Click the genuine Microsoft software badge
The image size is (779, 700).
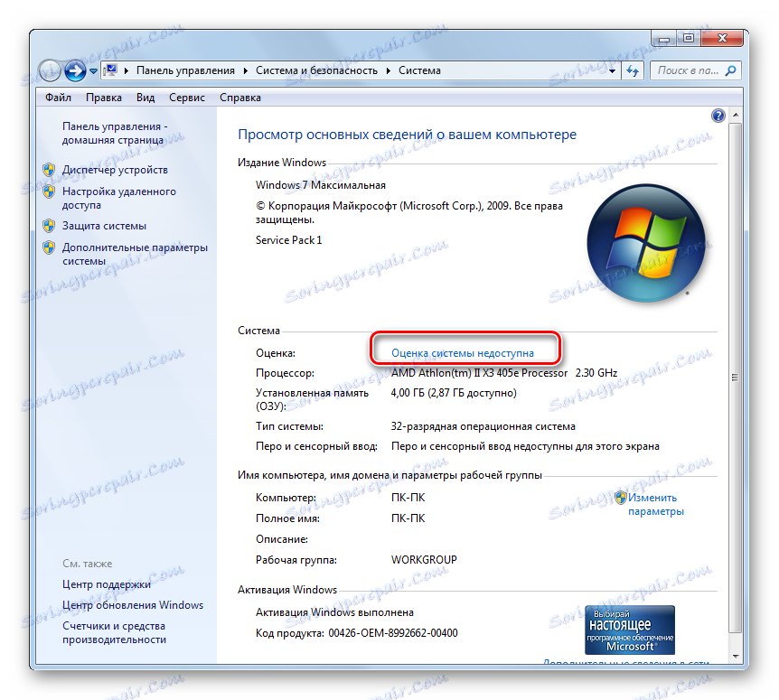630,630
